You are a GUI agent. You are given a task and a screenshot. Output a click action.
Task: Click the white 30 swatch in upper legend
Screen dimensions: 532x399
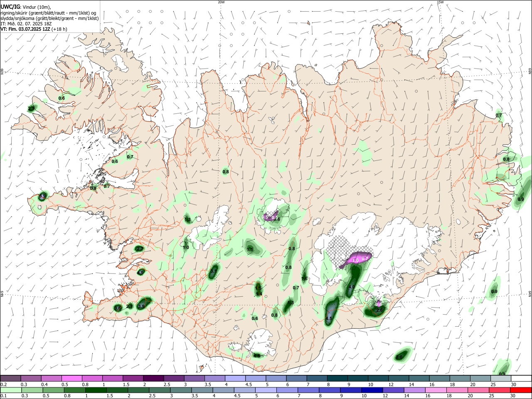click(521, 378)
